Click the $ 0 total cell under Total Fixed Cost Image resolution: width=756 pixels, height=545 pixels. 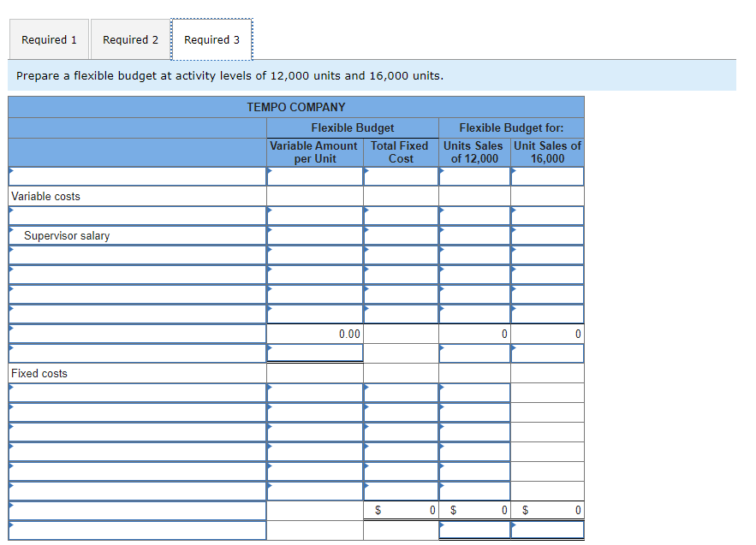point(400,510)
